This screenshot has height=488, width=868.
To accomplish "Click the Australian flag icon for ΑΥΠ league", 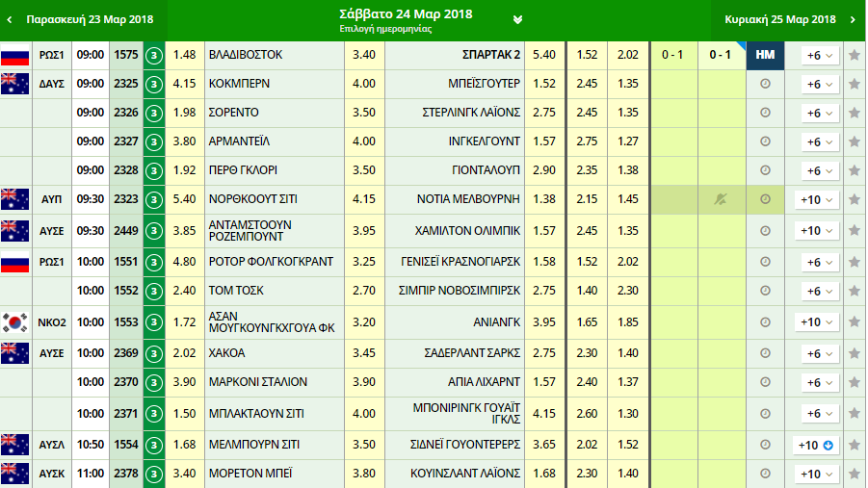I will tap(15, 200).
